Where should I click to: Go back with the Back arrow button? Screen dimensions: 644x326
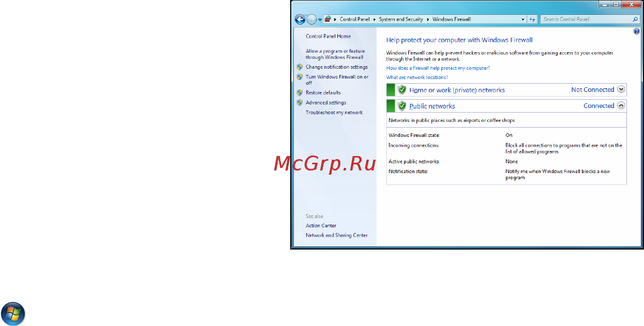coord(300,20)
